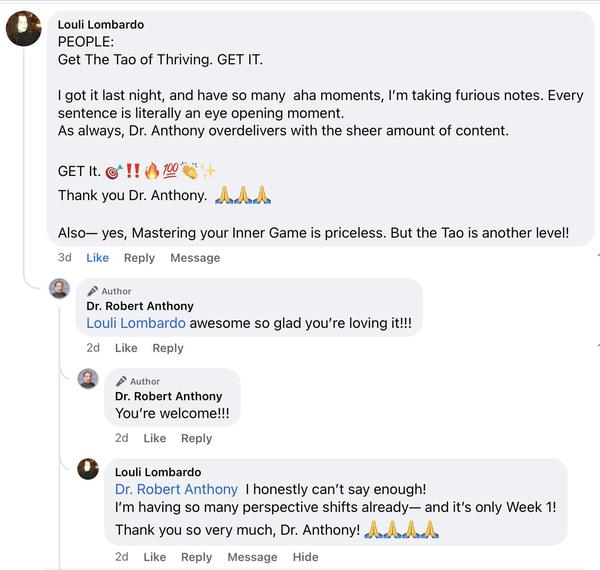Viewport: 600px width, 570px height.
Task: Hide Louli's last reply comment
Action: pyautogui.click(x=305, y=557)
